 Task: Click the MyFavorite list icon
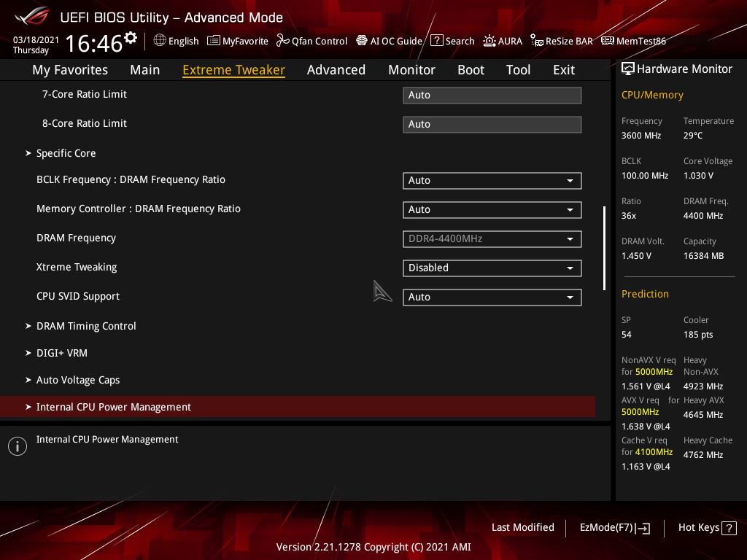(214, 41)
